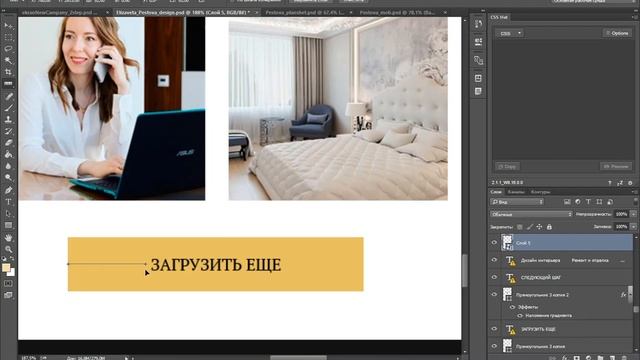Switch to the Слои tab
Image resolution: width=640 pixels, height=360 pixels.
(496, 192)
